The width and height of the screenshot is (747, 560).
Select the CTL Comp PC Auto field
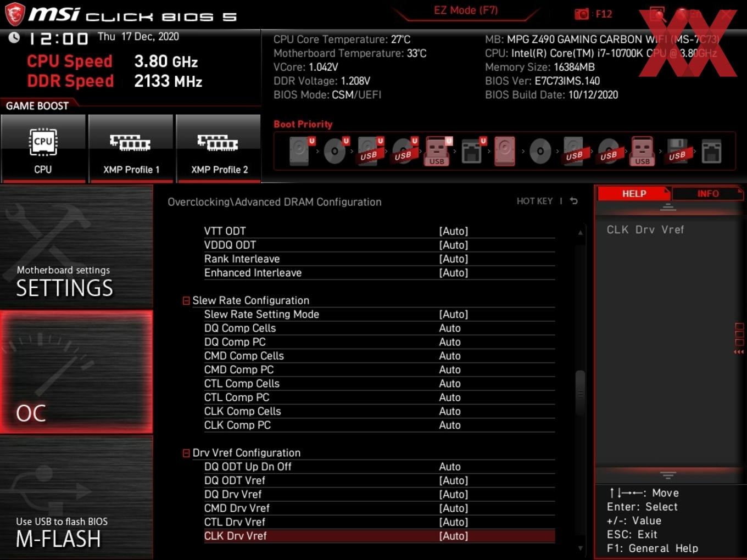pyautogui.click(x=450, y=397)
